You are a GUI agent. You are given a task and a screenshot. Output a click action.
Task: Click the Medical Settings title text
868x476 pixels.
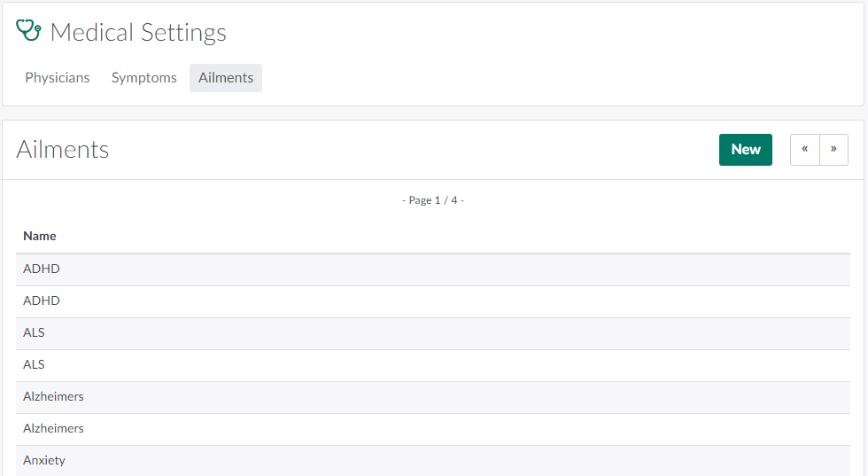coord(138,33)
